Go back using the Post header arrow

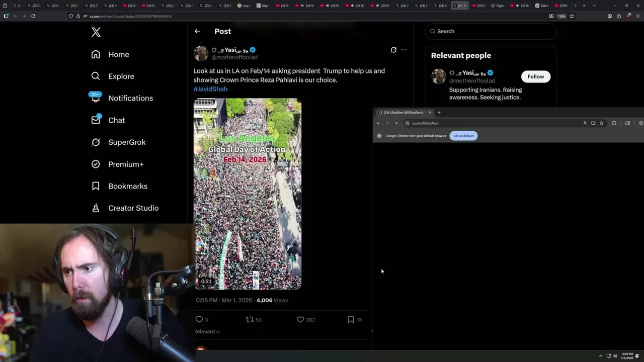[x=197, y=31]
